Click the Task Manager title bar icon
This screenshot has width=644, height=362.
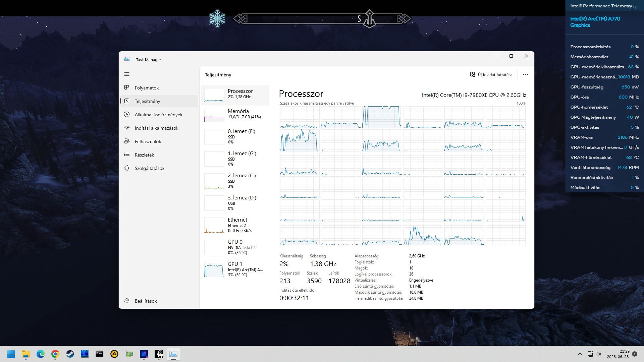127,59
